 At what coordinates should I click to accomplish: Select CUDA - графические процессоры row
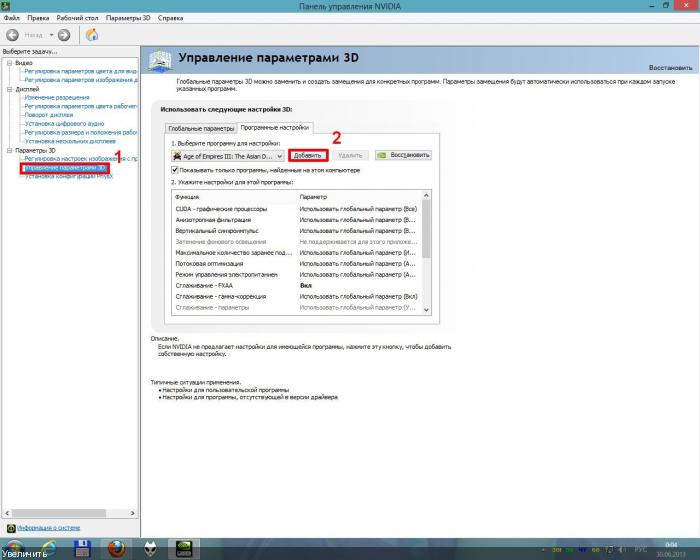[x=296, y=209]
